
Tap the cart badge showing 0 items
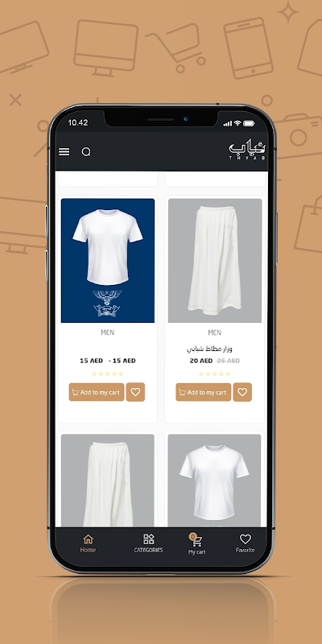pyautogui.click(x=192, y=536)
